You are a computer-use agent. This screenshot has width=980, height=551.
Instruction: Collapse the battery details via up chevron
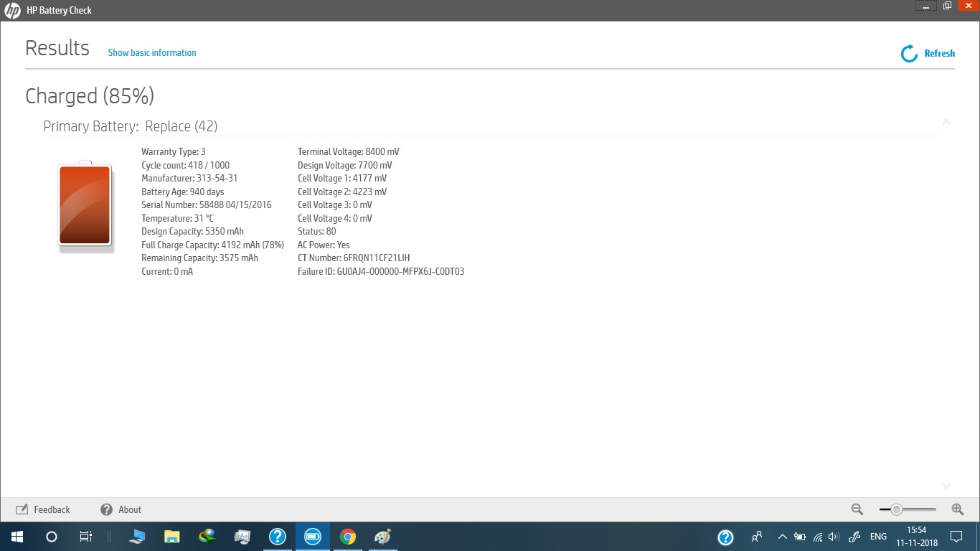coord(946,122)
